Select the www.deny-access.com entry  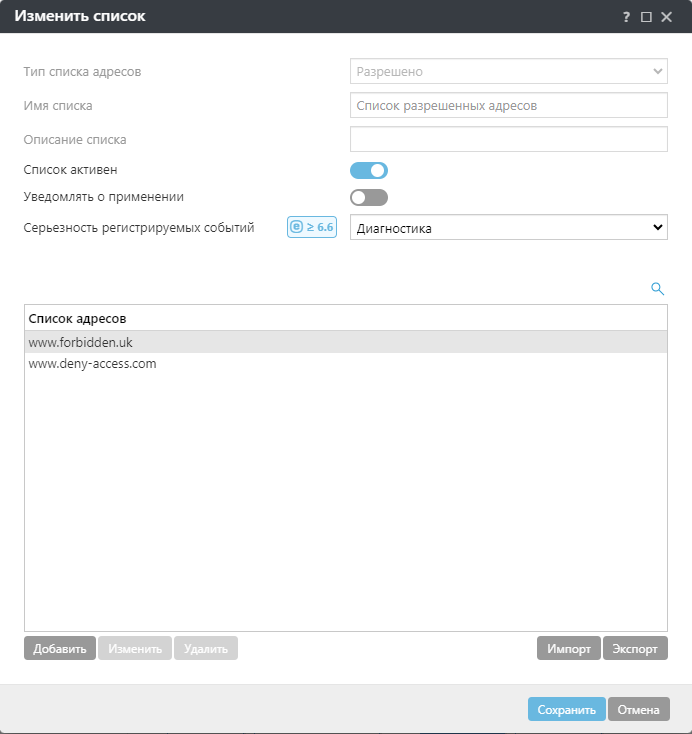93,364
